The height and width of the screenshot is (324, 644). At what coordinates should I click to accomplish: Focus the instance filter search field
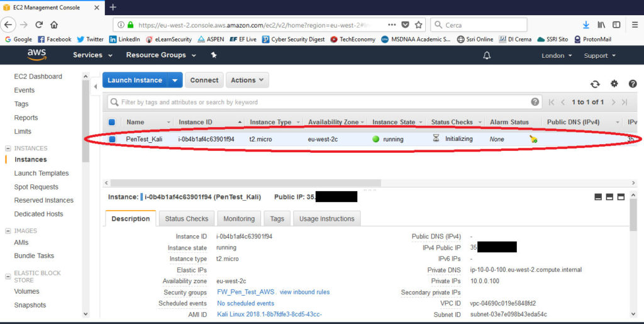[325, 103]
